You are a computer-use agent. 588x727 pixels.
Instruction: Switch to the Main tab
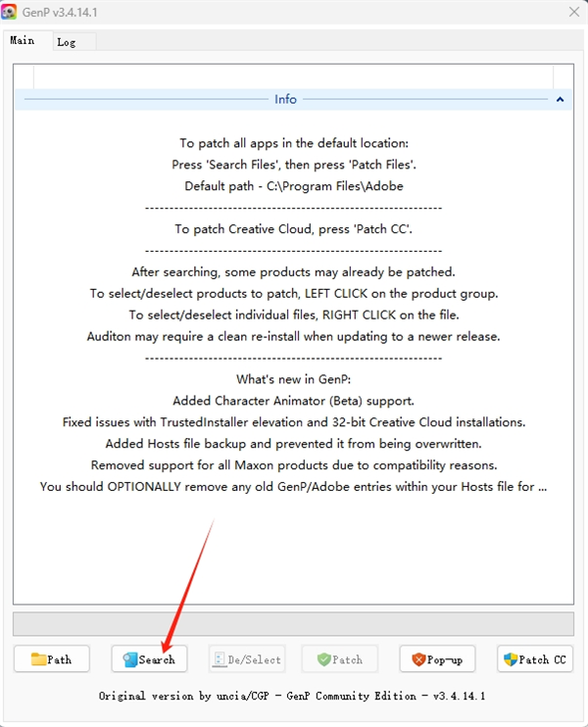click(x=23, y=41)
